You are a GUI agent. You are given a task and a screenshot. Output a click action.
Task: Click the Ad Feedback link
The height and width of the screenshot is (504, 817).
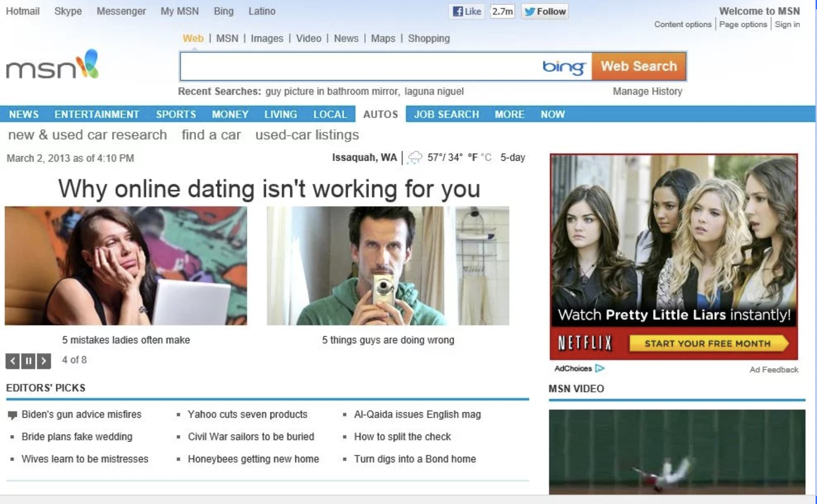(774, 370)
